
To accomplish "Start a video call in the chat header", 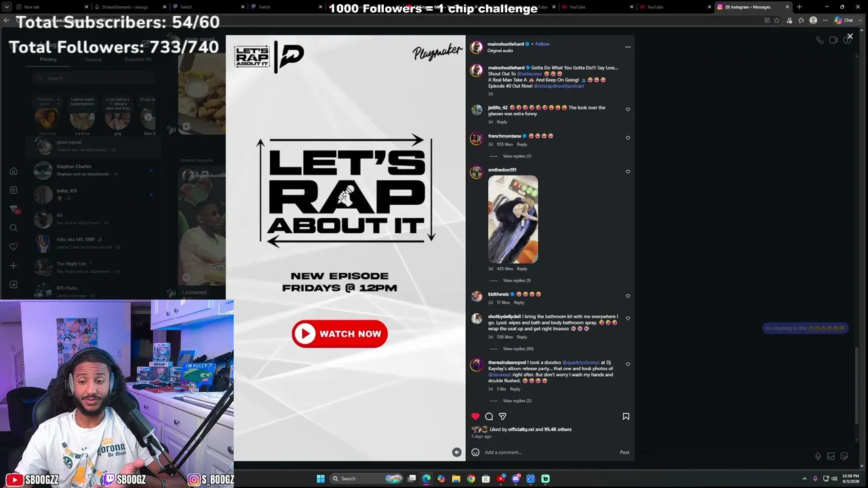I will pyautogui.click(x=833, y=40).
